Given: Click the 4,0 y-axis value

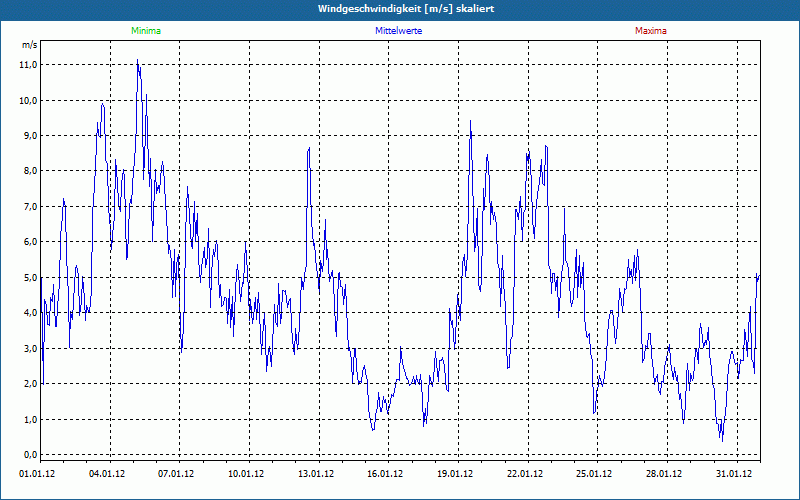Looking at the screenshot, I should coord(29,313).
